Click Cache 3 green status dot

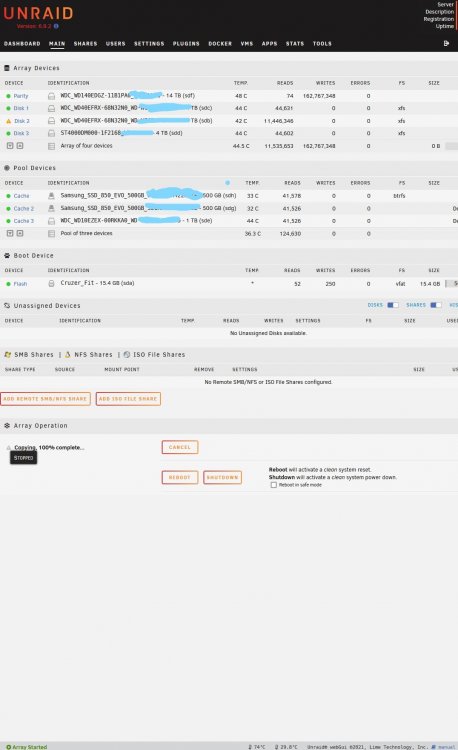[8, 221]
